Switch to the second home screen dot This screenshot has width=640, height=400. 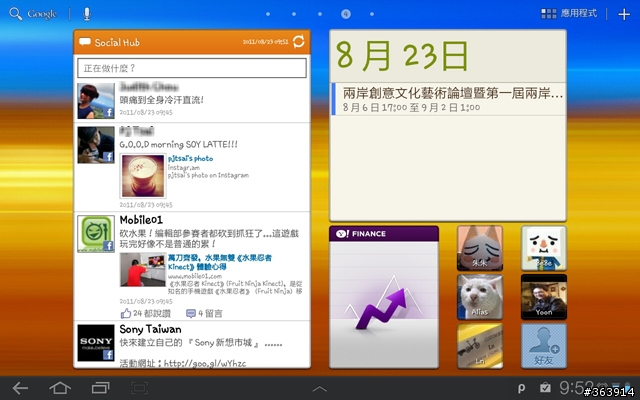click(x=294, y=14)
